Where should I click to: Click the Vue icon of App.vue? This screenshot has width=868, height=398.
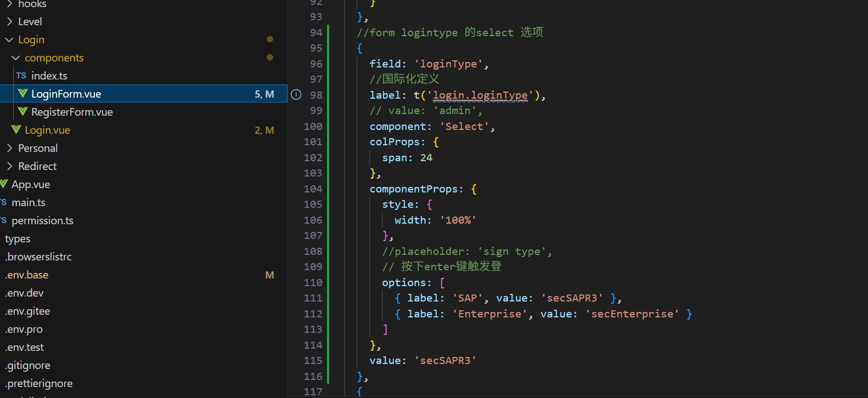[x=4, y=184]
